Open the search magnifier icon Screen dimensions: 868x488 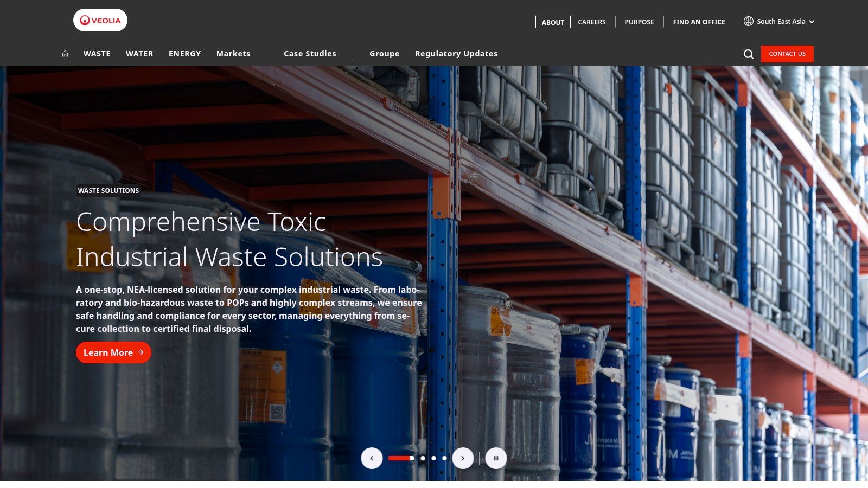(x=749, y=54)
